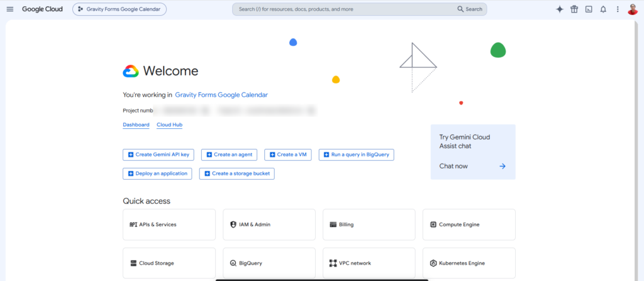644x281 pixels.
Task: Go to the Cloud Hub link
Action: pos(169,125)
